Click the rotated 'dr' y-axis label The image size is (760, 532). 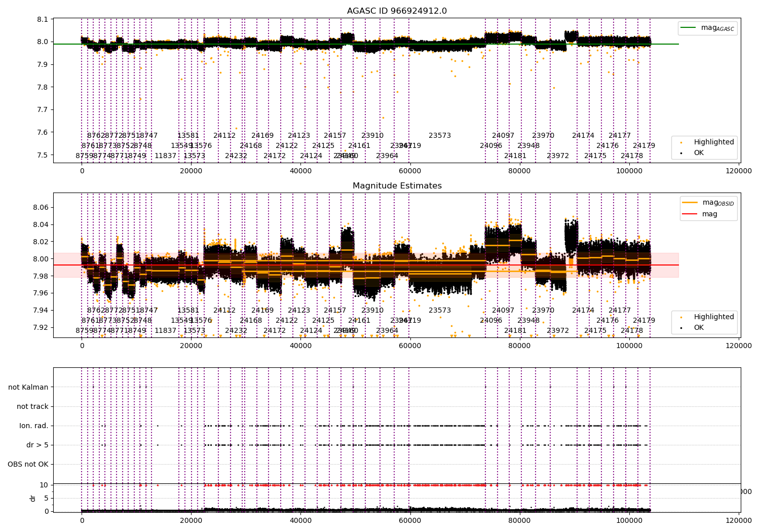click(33, 498)
